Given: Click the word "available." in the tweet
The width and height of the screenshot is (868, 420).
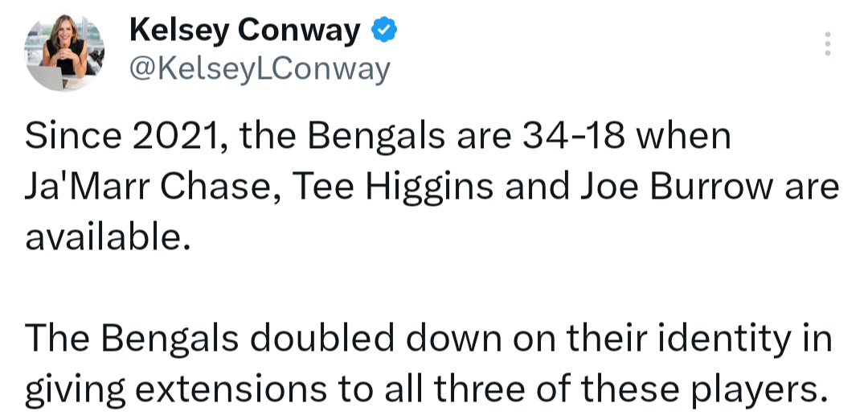Looking at the screenshot, I should coord(108,237).
